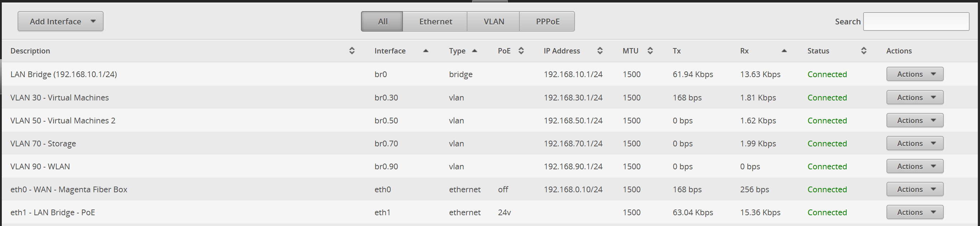
Task: Select the VLAN filter tab
Action: (493, 21)
